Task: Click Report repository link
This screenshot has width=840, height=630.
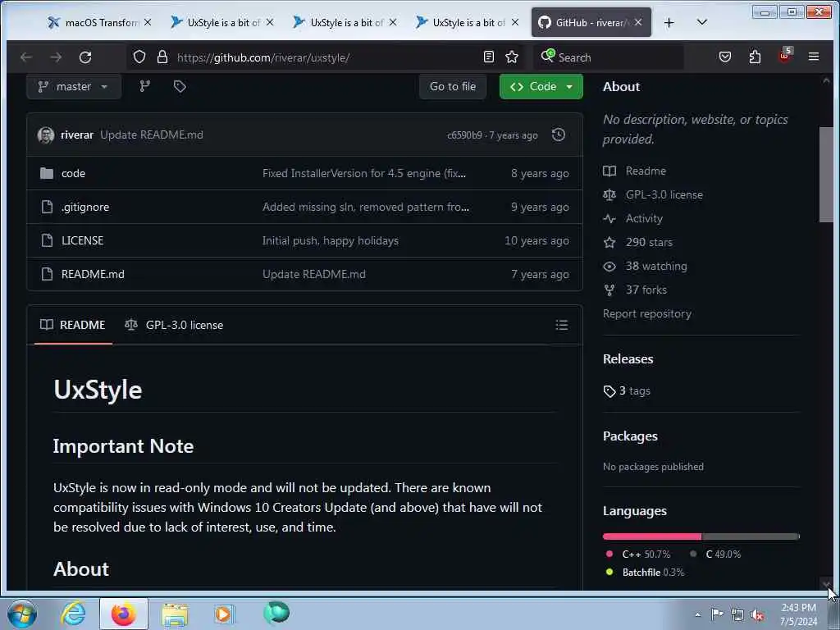Action: click(646, 314)
